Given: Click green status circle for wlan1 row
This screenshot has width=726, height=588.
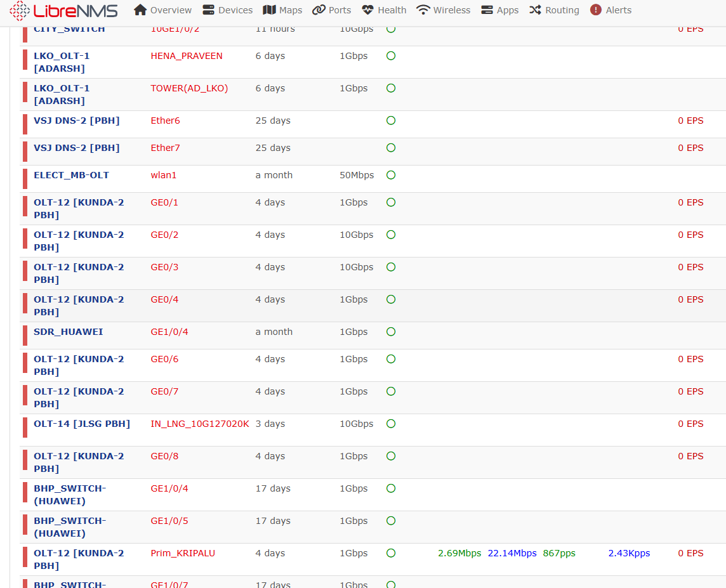Looking at the screenshot, I should (x=391, y=175).
